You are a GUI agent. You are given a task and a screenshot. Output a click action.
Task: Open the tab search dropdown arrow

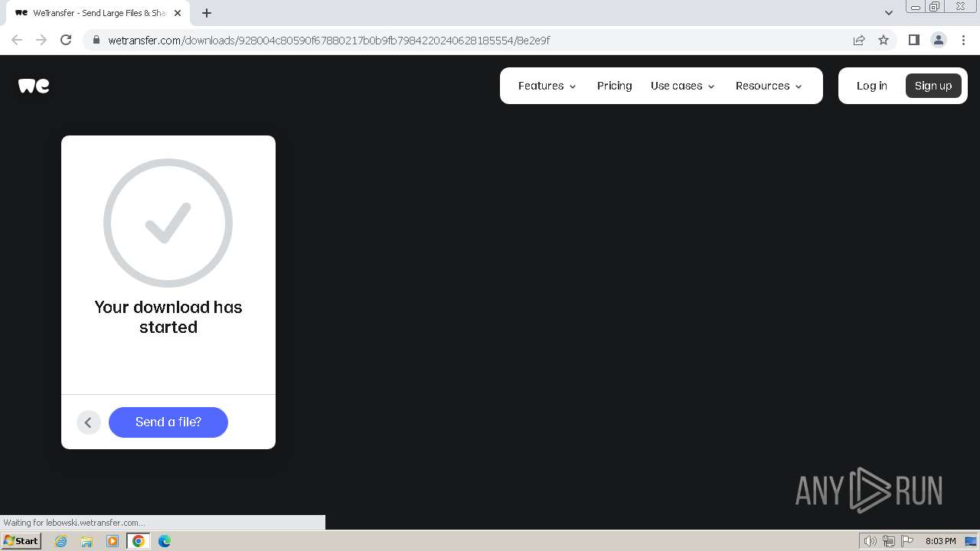tap(889, 13)
